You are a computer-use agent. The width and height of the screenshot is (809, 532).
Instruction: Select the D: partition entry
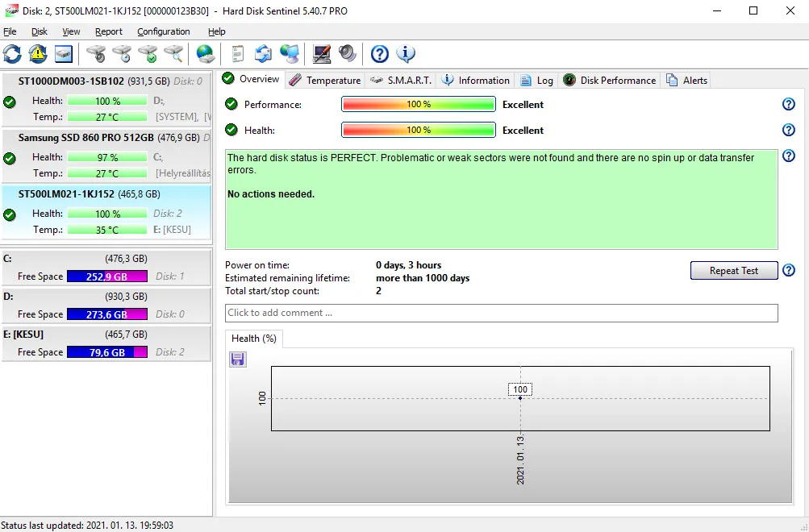click(x=106, y=305)
